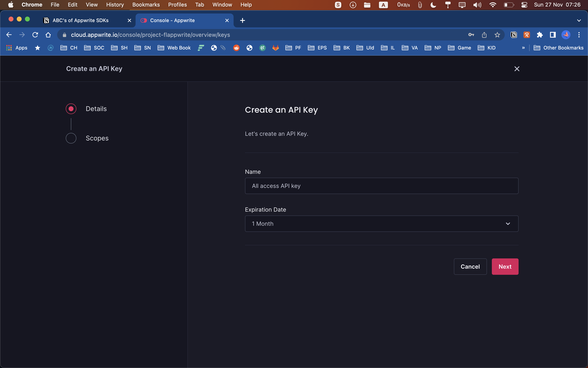This screenshot has width=588, height=368.
Task: Go back with browser back arrow
Action: (9, 35)
